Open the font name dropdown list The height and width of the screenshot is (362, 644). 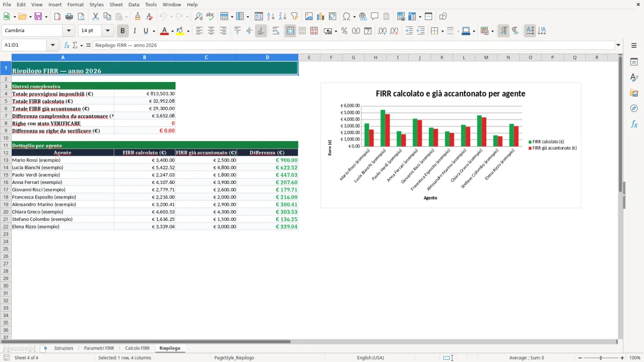(69, 31)
